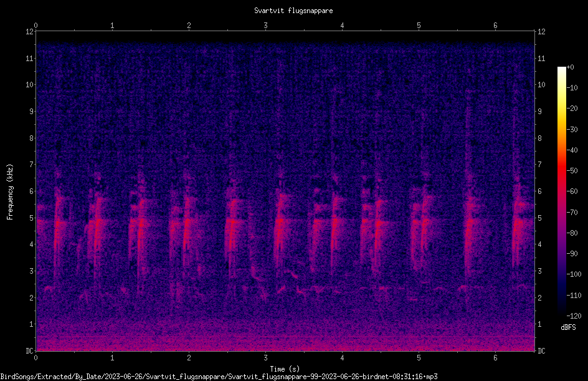
Task: Click the 0 label on the top time axis
Action: coord(36,26)
